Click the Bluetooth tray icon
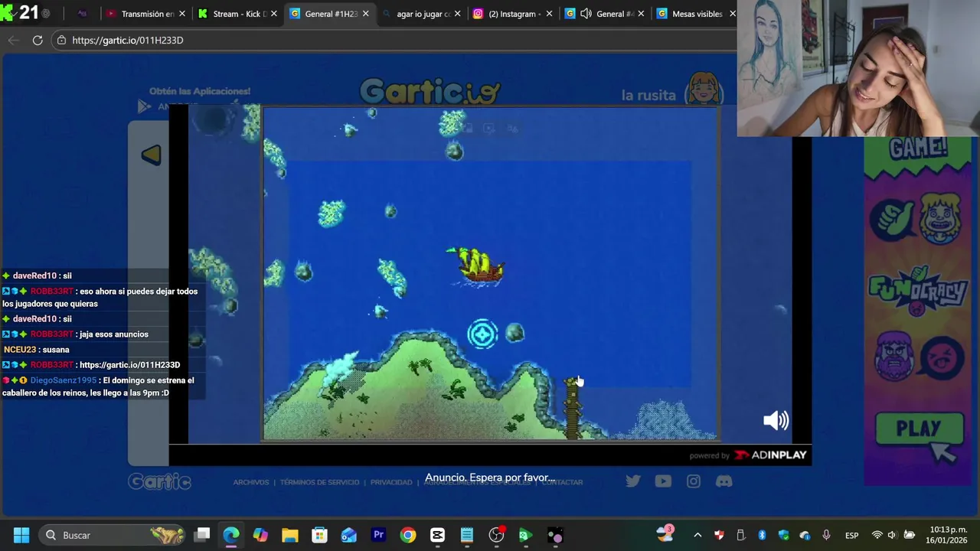The height and width of the screenshot is (551, 980). 762,535
